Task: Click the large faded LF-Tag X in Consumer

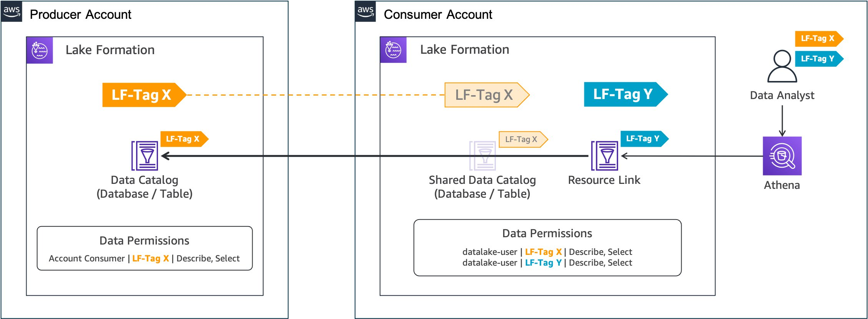Action: coord(487,95)
